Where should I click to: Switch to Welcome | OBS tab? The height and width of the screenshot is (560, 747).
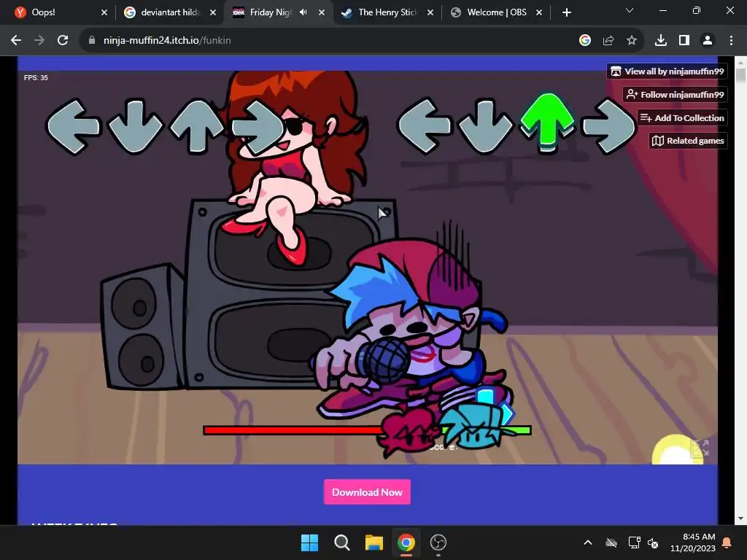click(x=495, y=12)
